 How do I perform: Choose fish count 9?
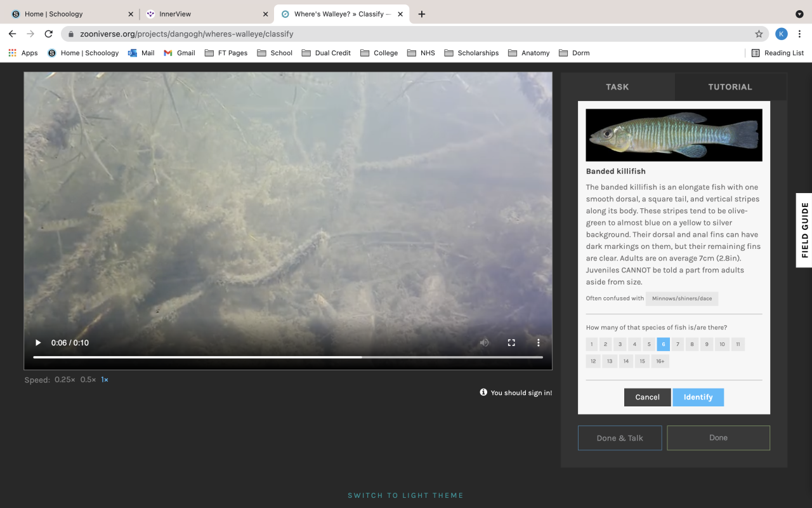707,344
